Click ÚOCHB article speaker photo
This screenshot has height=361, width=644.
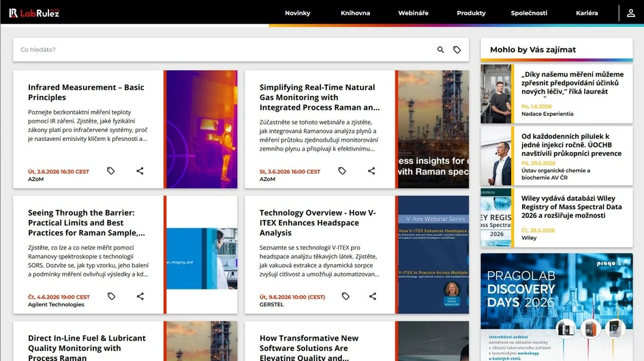click(495, 156)
